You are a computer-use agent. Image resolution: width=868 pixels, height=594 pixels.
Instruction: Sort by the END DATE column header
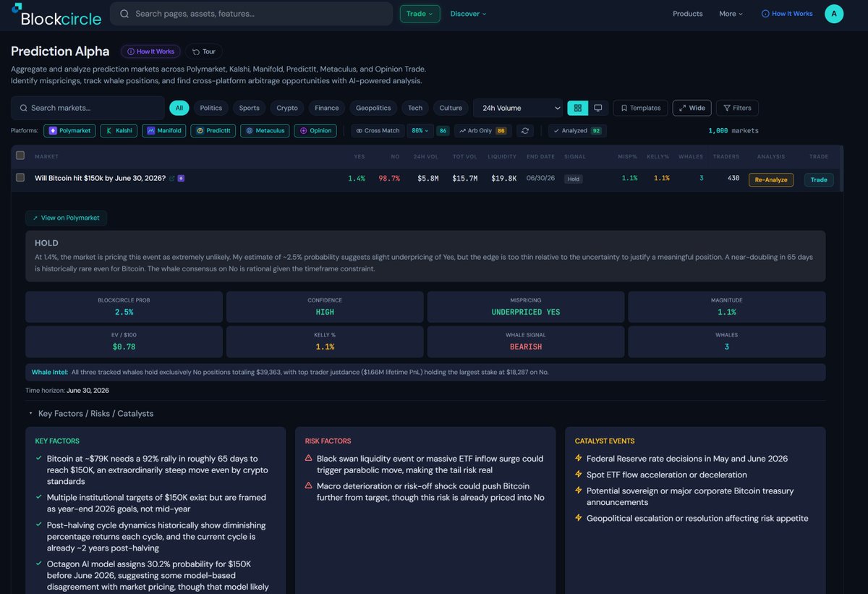(x=541, y=156)
